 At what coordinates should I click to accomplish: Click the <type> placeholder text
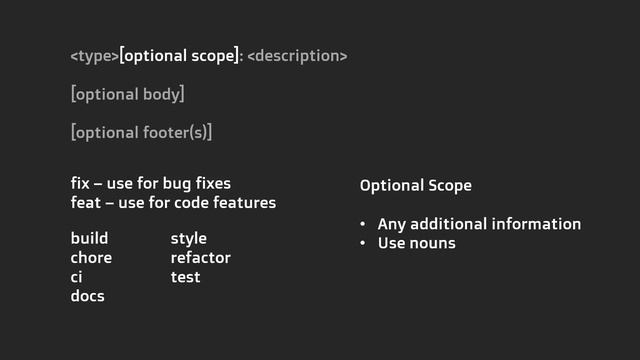[x=94, y=56]
